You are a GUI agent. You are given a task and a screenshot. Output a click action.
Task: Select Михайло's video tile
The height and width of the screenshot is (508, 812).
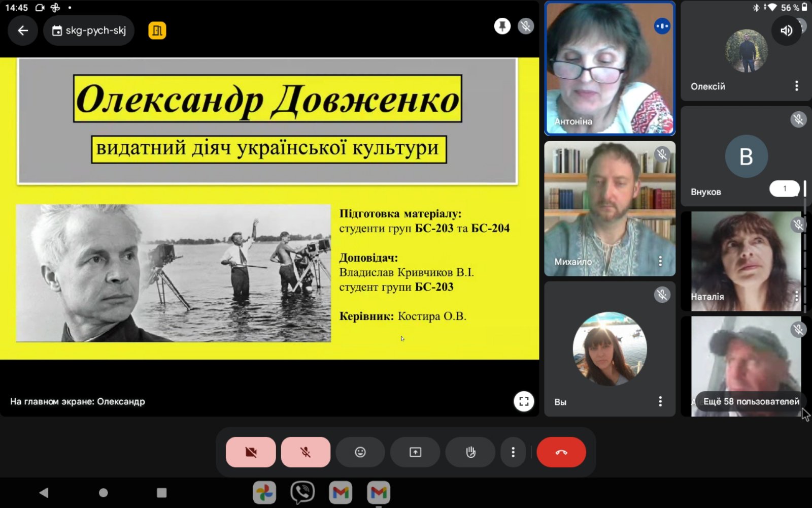[x=610, y=209]
